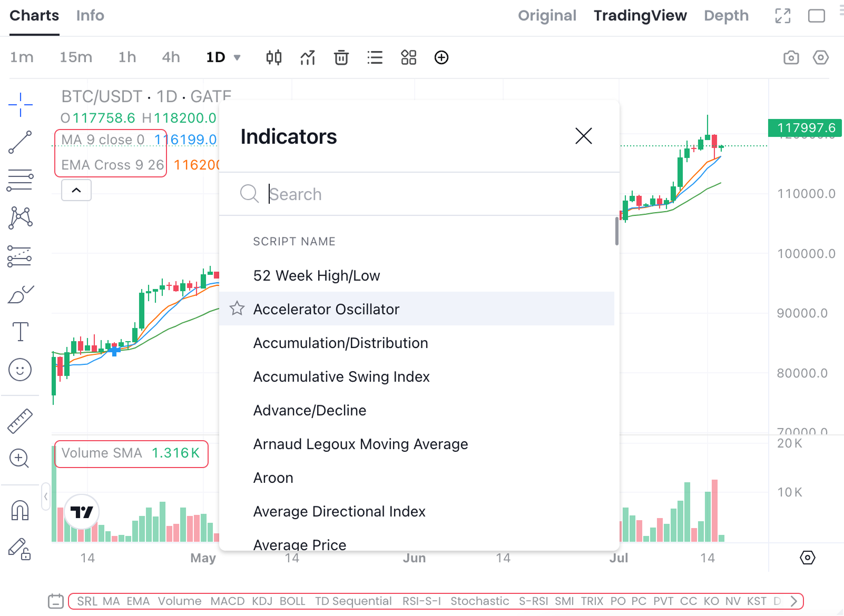
Task: Select Arnaud Legoux Moving Average indicator
Action: 360,444
